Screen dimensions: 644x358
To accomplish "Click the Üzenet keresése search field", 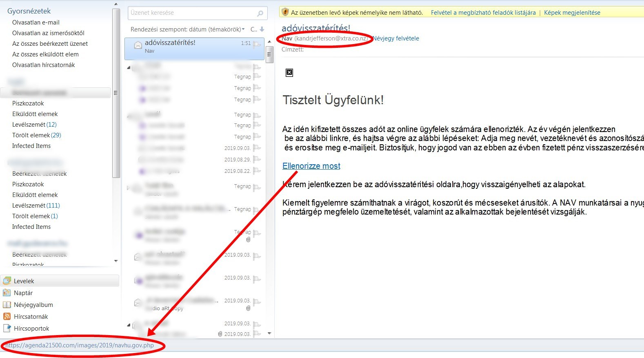I will point(192,13).
